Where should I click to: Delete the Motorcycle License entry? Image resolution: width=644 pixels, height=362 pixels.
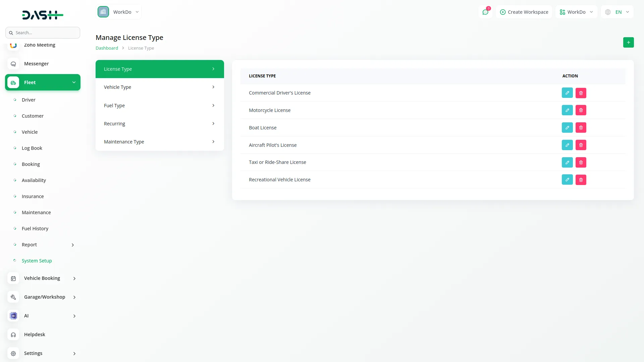[x=581, y=110]
